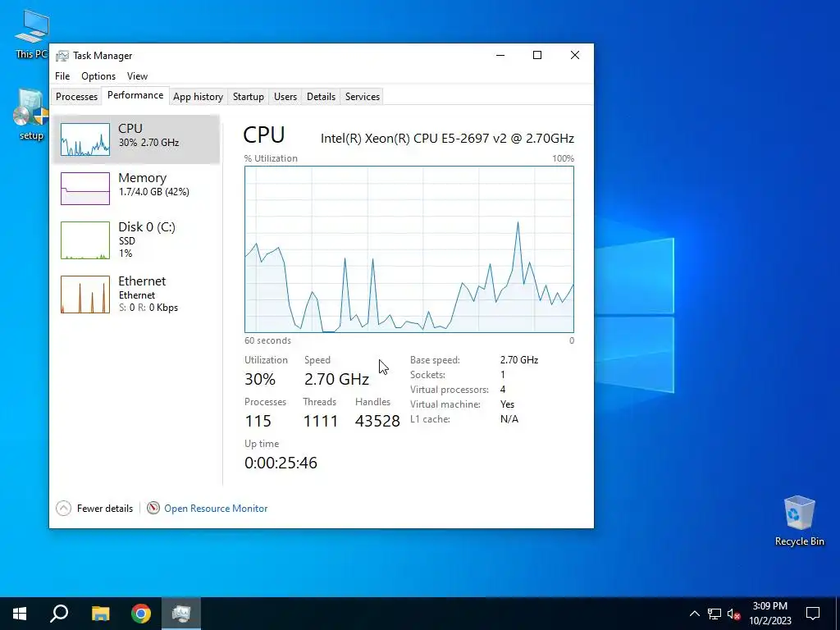The width and height of the screenshot is (840, 630).
Task: Close the Task Manager window
Action: coord(575,55)
